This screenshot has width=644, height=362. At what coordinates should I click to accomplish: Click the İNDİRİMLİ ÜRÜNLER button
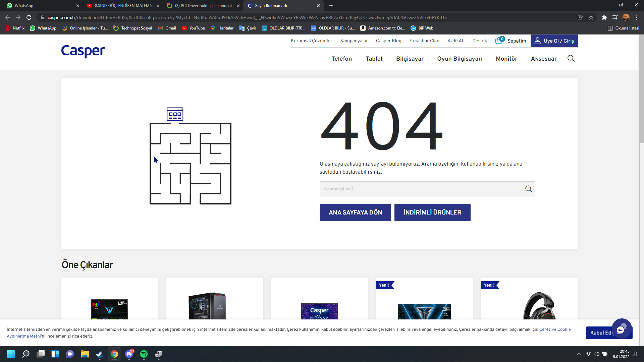click(x=432, y=213)
